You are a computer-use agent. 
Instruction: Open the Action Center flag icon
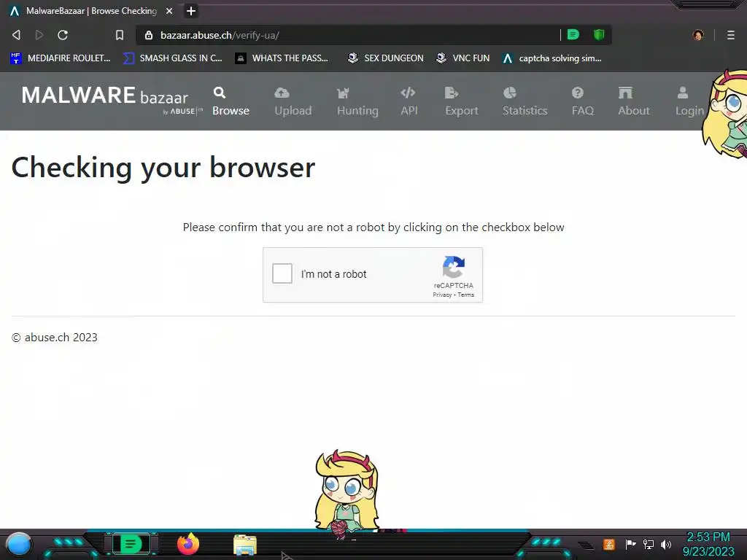pos(630,544)
